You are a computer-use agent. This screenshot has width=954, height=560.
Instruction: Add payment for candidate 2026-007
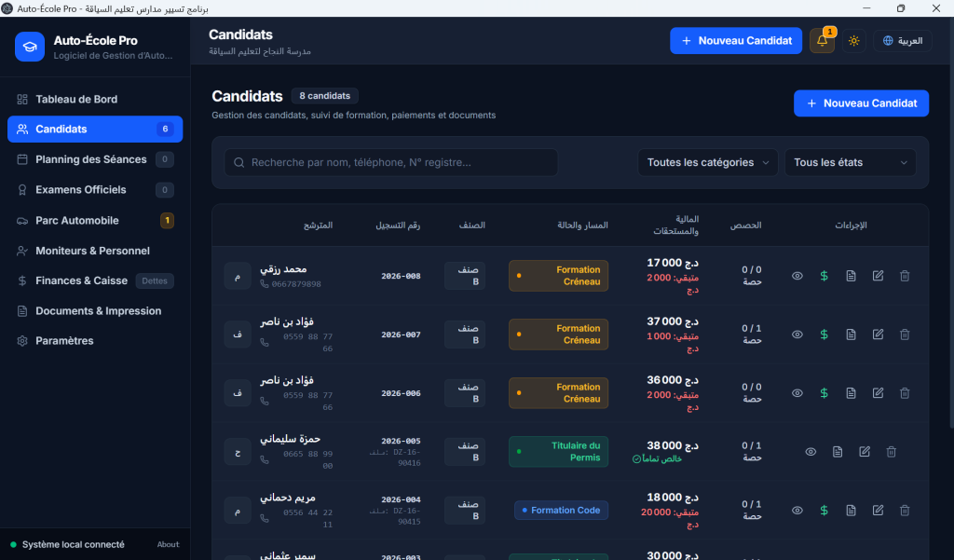pyautogui.click(x=824, y=335)
